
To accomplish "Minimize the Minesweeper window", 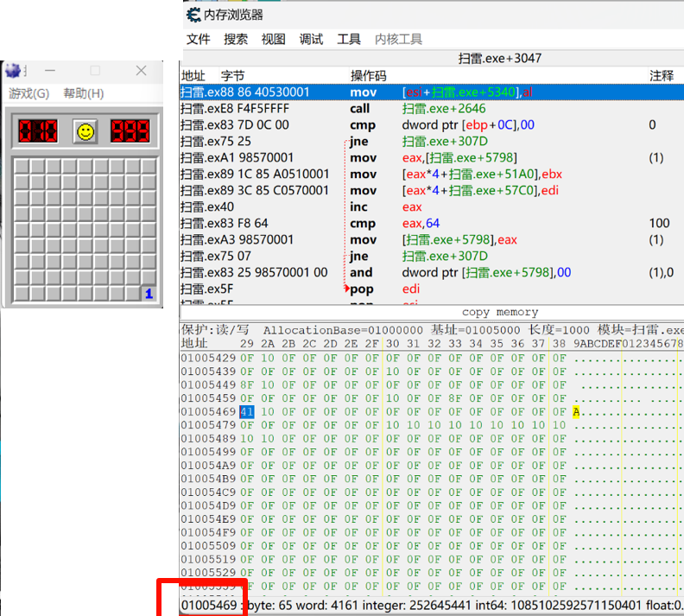I will point(50,71).
